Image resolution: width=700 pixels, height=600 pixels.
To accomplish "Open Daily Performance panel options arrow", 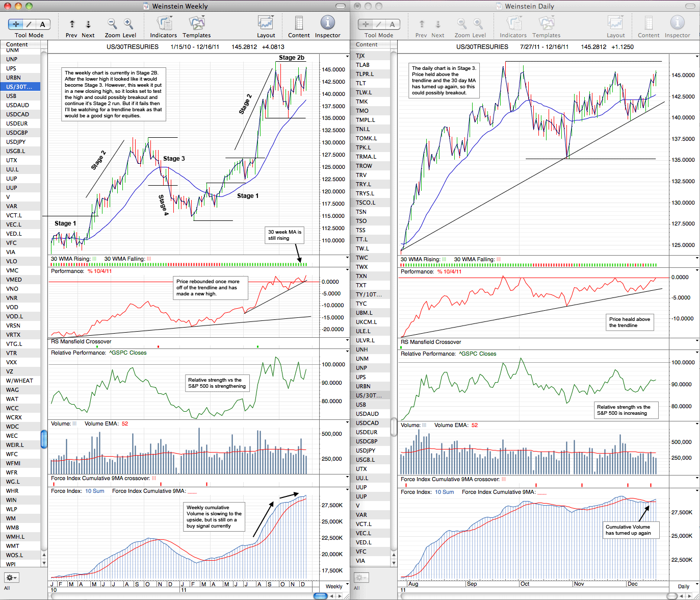I will click(x=697, y=271).
